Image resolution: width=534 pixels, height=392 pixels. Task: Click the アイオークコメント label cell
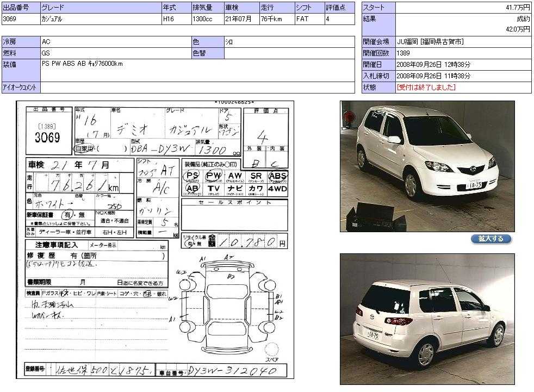tap(21, 88)
